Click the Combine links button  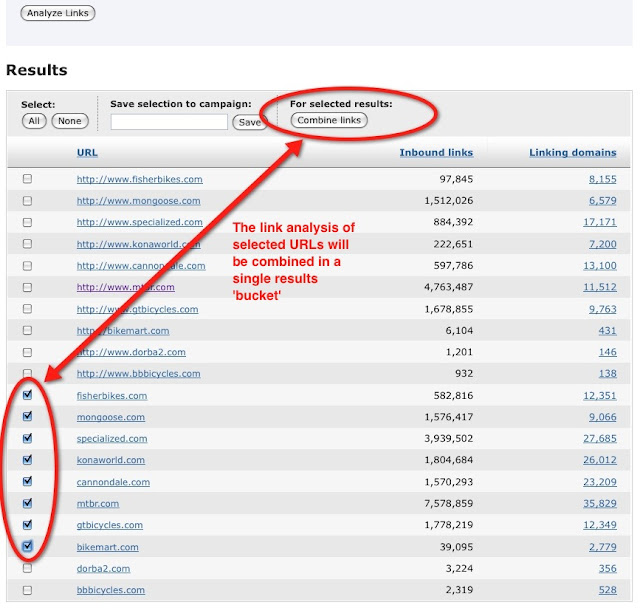pyautogui.click(x=329, y=121)
